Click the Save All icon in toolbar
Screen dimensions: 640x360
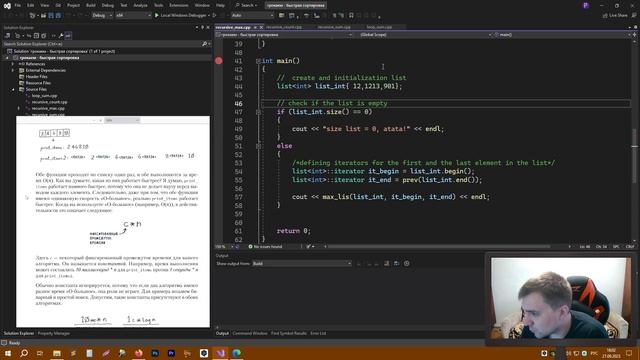(58, 16)
